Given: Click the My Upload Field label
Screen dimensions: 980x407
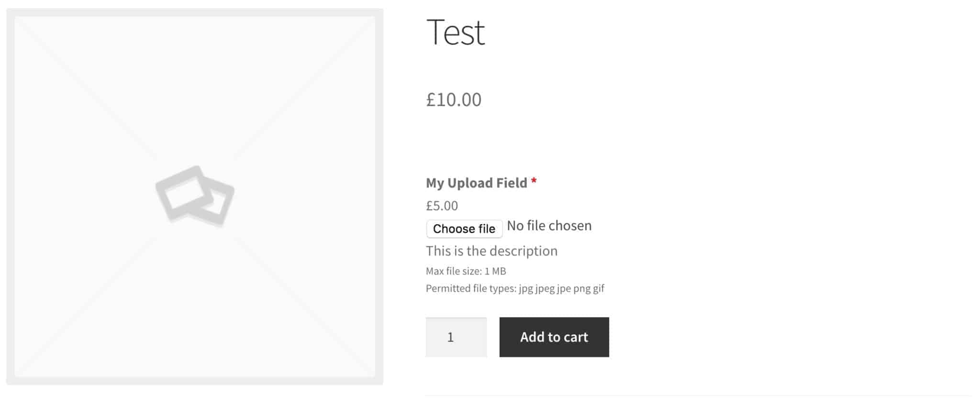Looking at the screenshot, I should 476,183.
